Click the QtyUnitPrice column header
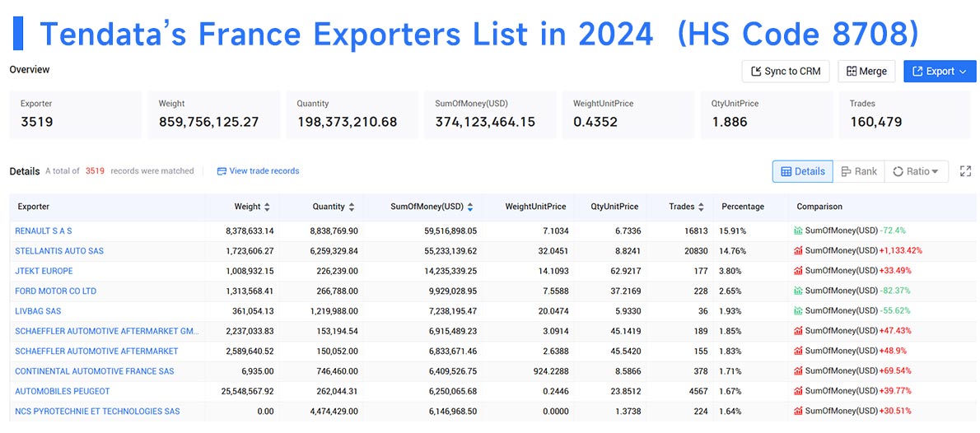The width and height of the screenshot is (980, 433). coord(614,206)
